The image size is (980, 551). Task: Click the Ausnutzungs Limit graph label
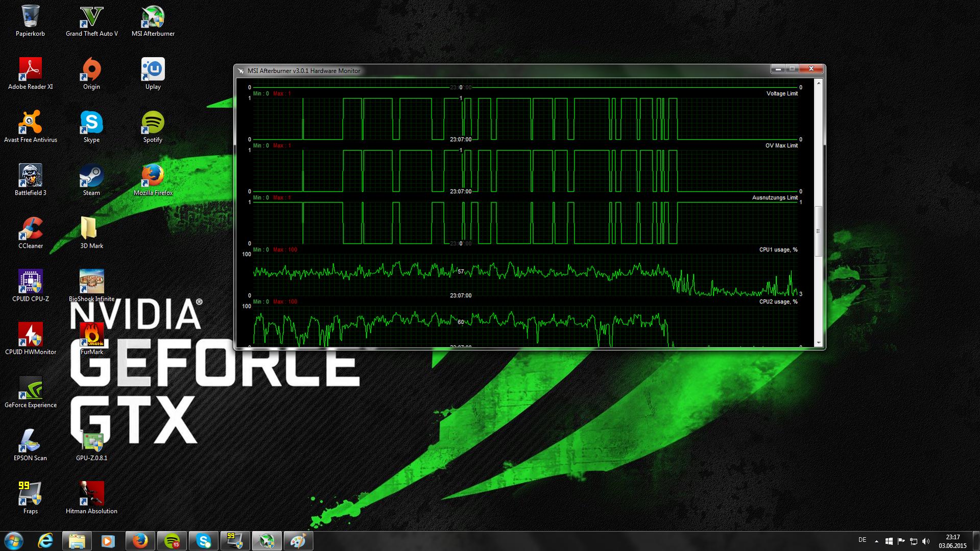click(775, 198)
